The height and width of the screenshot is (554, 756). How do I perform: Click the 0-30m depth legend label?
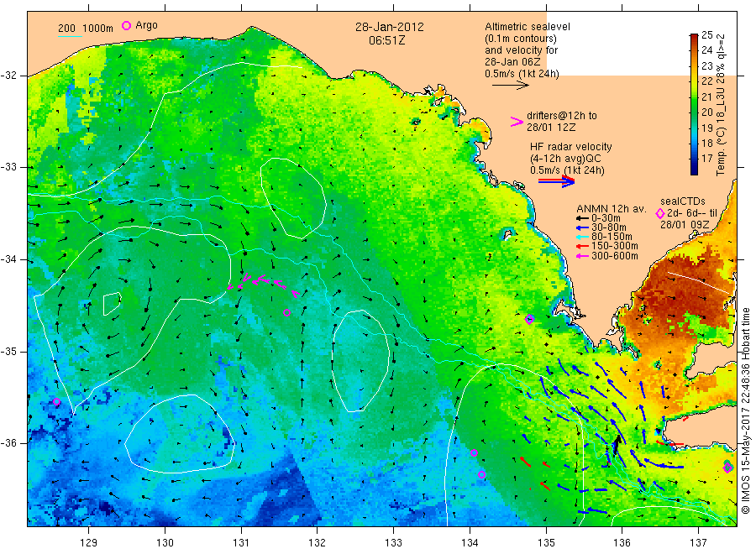pos(606,218)
